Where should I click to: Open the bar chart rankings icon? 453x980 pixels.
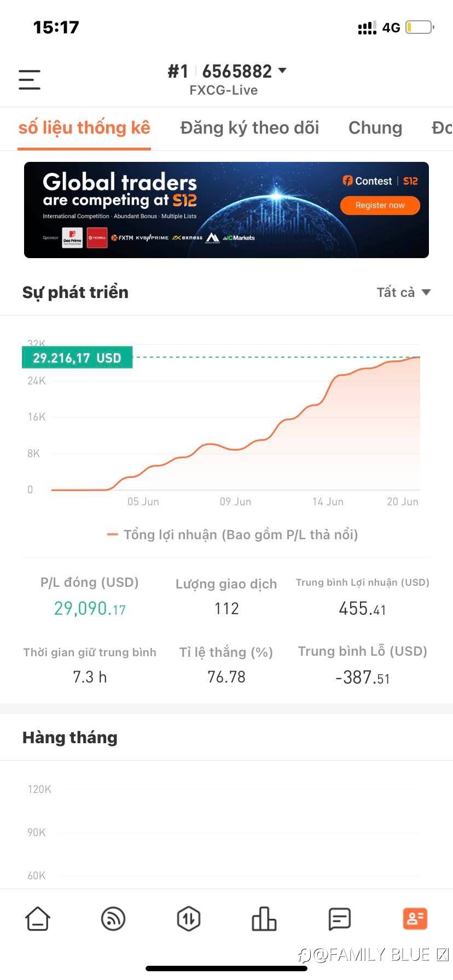(x=264, y=919)
